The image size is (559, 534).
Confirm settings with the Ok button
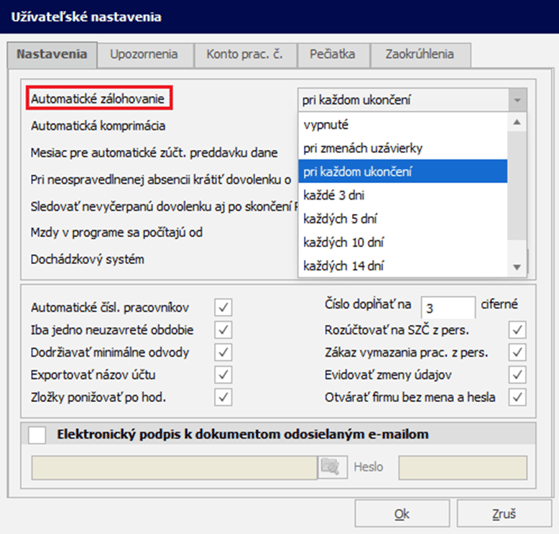click(402, 514)
